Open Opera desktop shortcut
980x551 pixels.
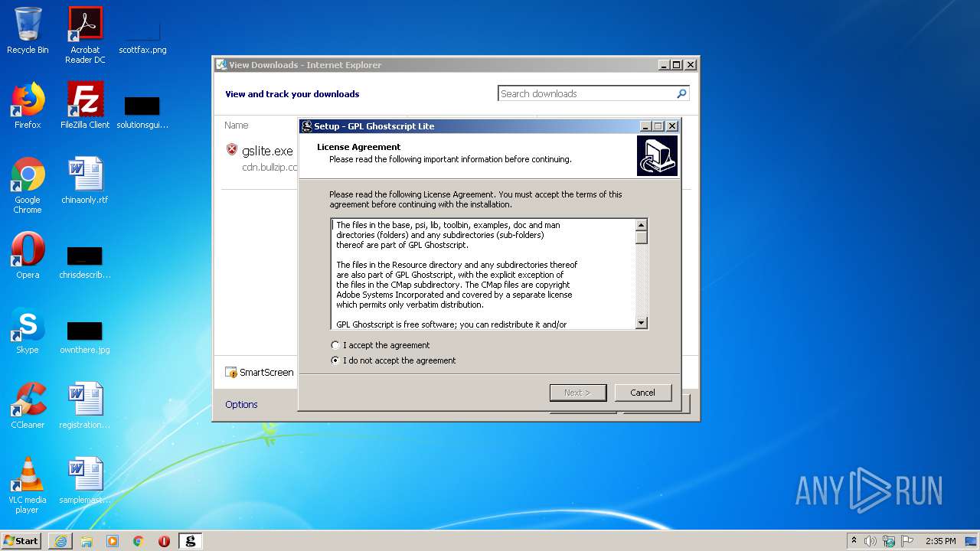tap(28, 256)
